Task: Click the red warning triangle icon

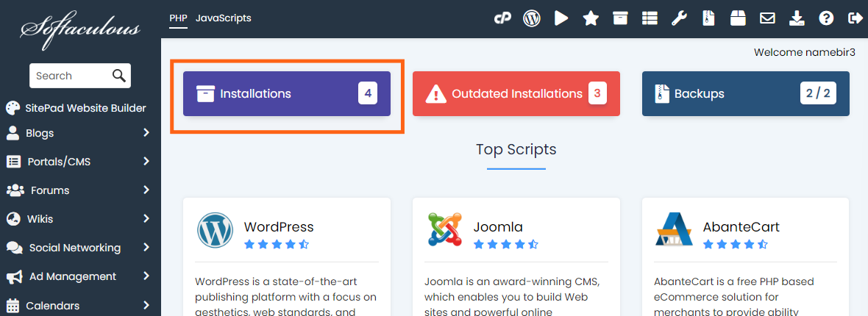Action: coord(435,94)
